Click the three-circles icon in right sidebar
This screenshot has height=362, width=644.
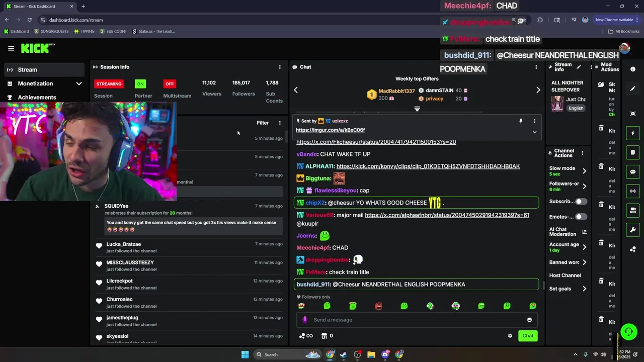pos(633,249)
